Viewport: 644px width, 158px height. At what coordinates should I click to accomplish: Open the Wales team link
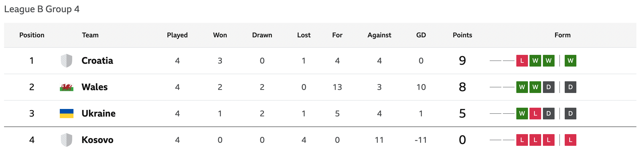(x=94, y=87)
